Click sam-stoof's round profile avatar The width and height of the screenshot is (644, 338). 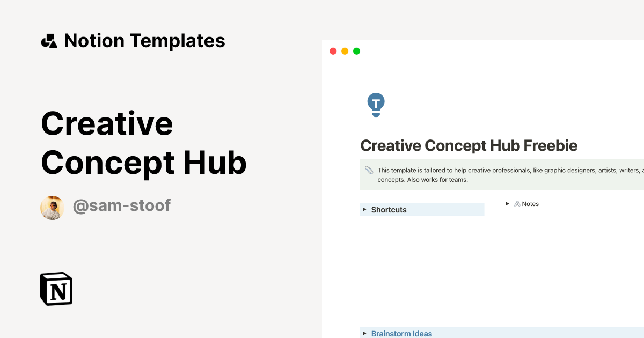click(x=52, y=208)
